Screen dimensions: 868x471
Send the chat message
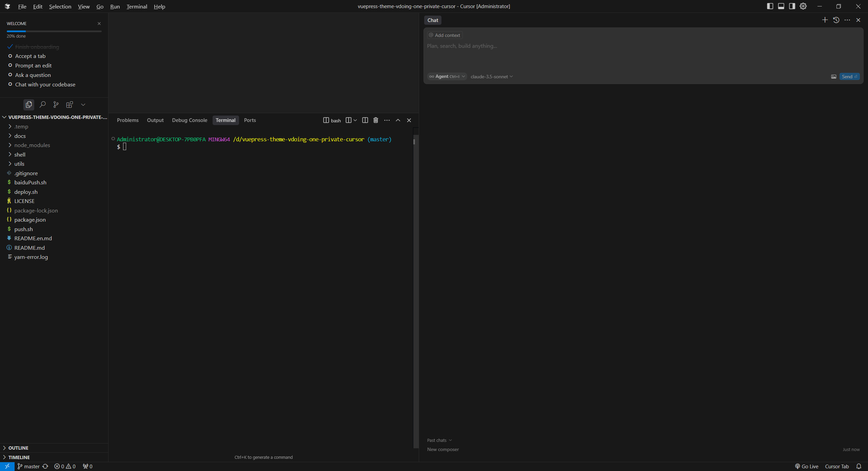tap(849, 77)
